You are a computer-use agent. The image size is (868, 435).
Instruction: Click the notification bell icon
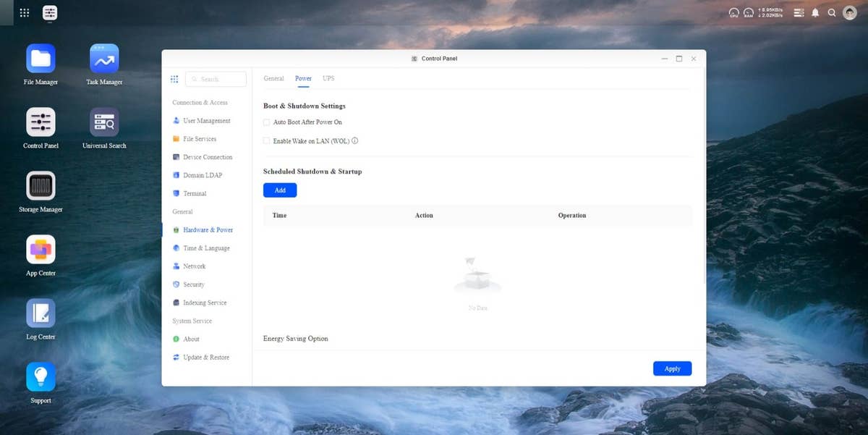[x=815, y=13]
